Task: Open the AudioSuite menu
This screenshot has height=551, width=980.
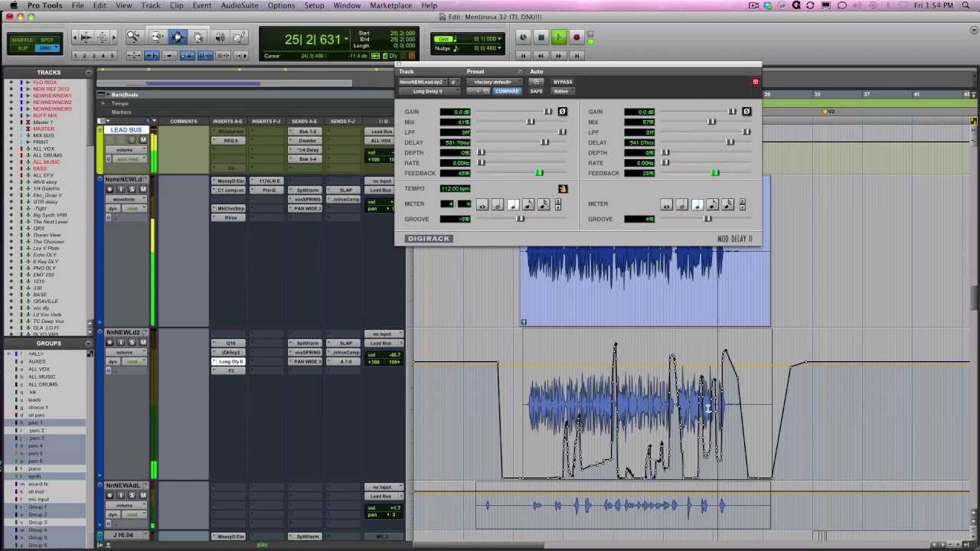Action: point(240,5)
